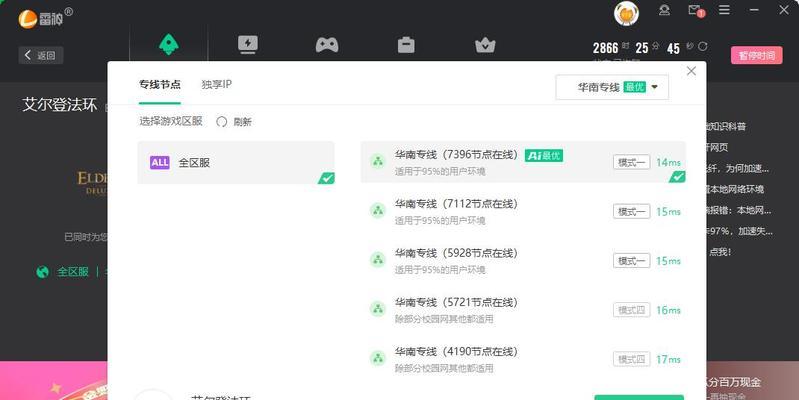Open the customer service headset icon

(664, 10)
